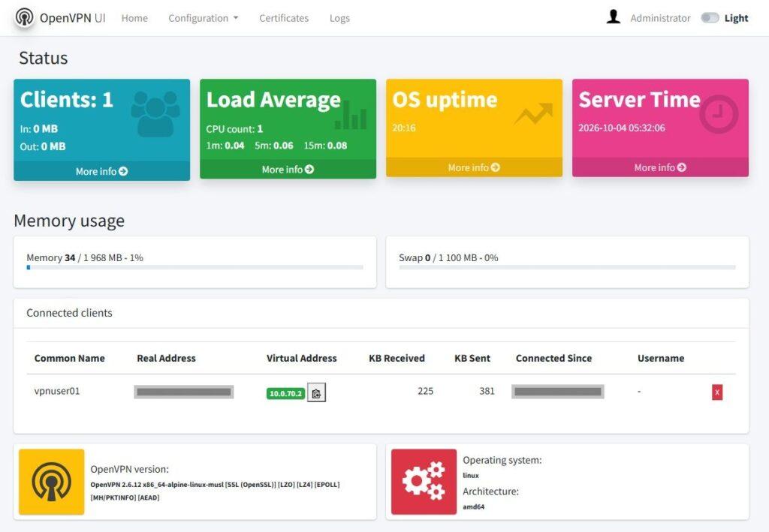Select the vpnuser01 client name
Screen dimensions: 769x532
point(57,391)
